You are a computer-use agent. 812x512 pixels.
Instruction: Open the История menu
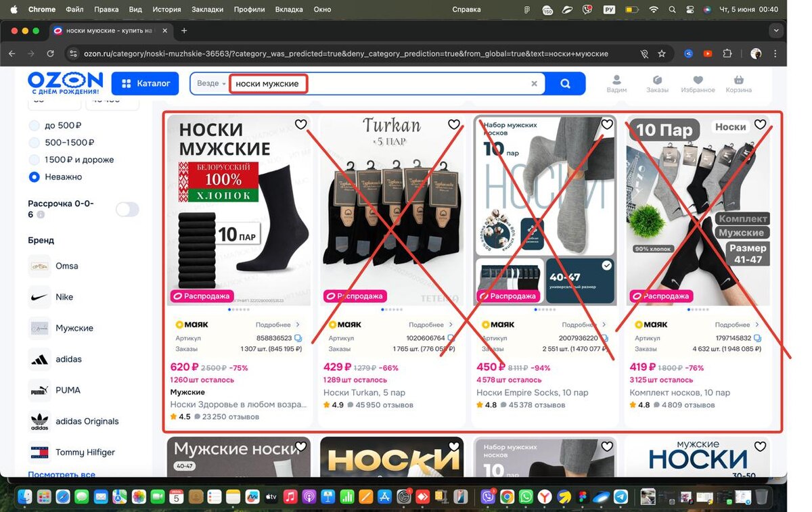[166, 9]
